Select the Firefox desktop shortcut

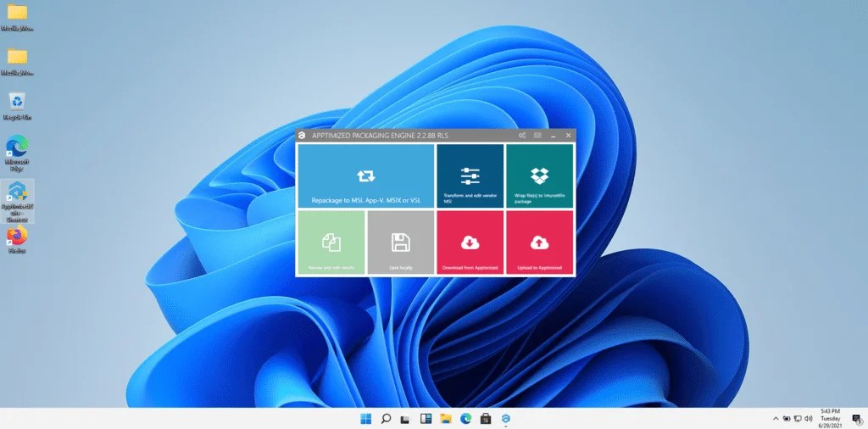coord(17,240)
